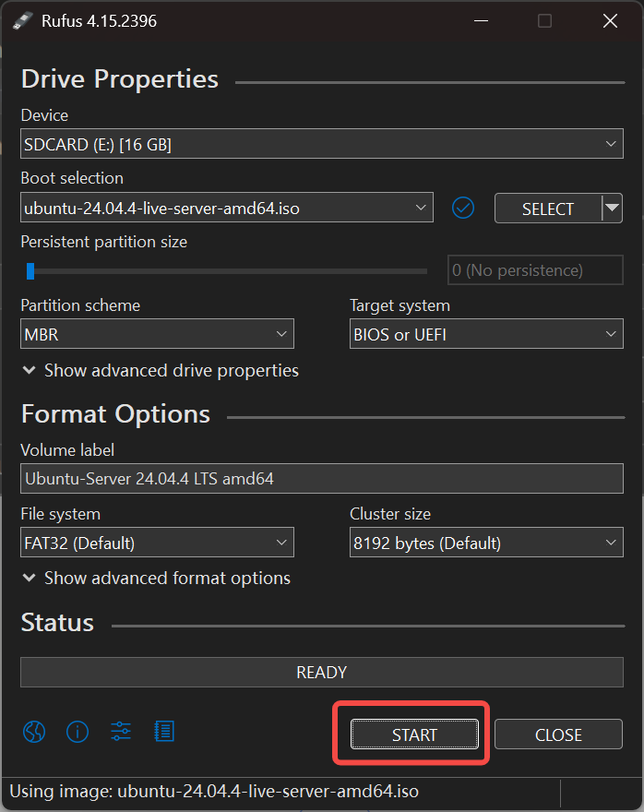Open the SELECT button's split arrow
644x812 pixels.
click(613, 209)
